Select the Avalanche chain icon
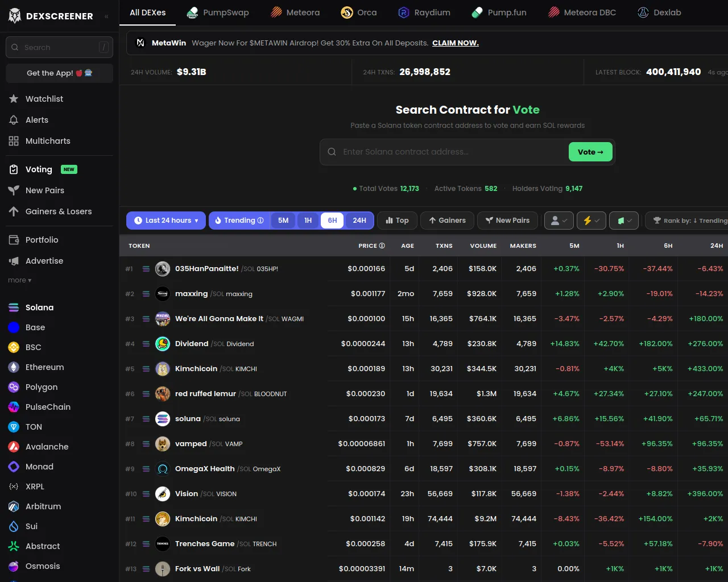This screenshot has width=728, height=582. tap(14, 447)
